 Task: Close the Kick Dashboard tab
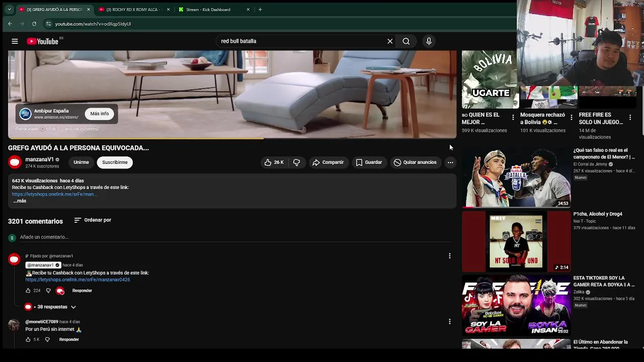[248, 10]
